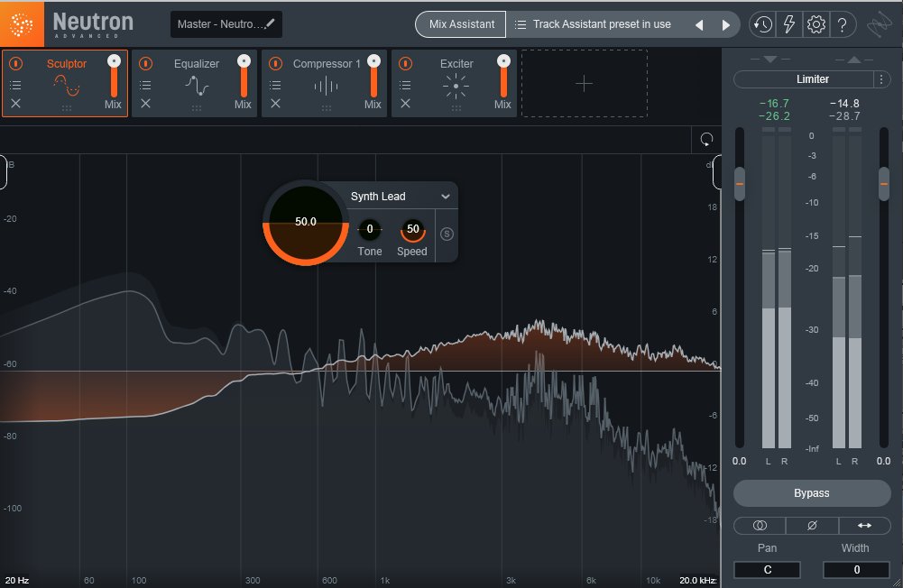Click the input gain down-arrow indicator
Screen dimensions: 903x588
[x=770, y=60]
